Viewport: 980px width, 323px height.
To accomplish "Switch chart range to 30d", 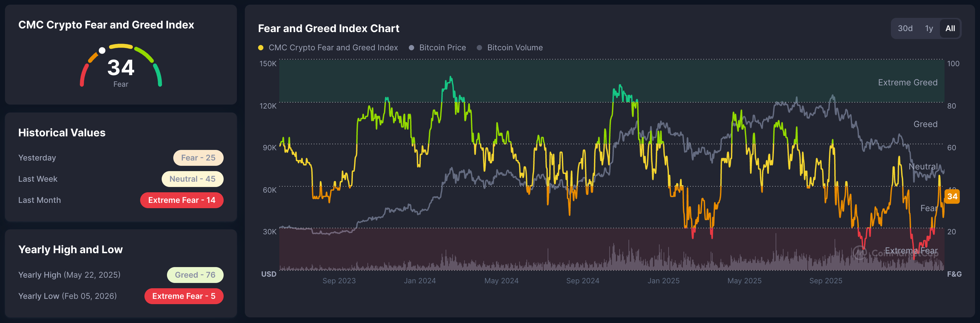I will [905, 28].
